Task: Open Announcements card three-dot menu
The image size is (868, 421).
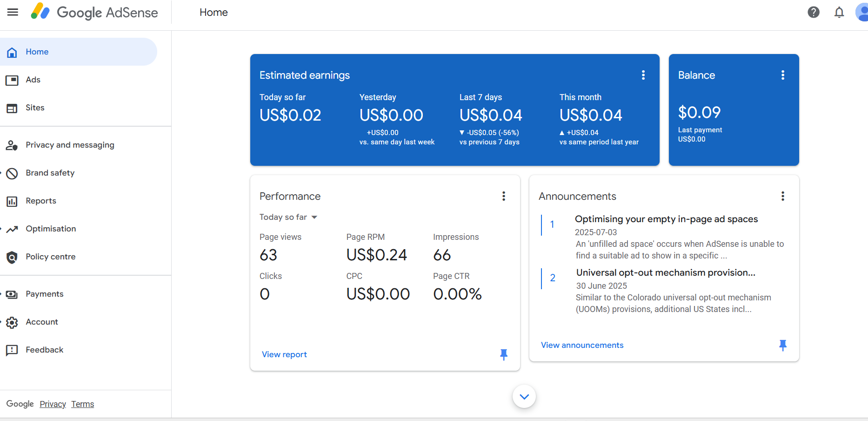Action: 783,196
